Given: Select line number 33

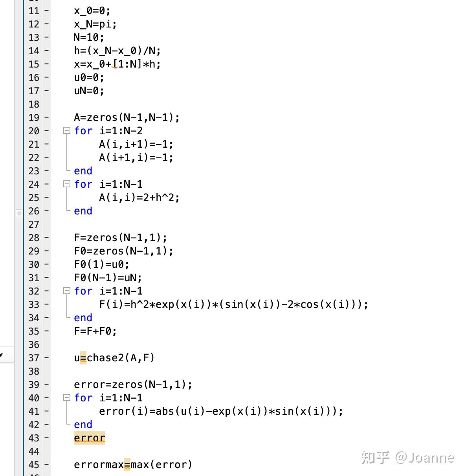Looking at the screenshot, I should 34,304.
